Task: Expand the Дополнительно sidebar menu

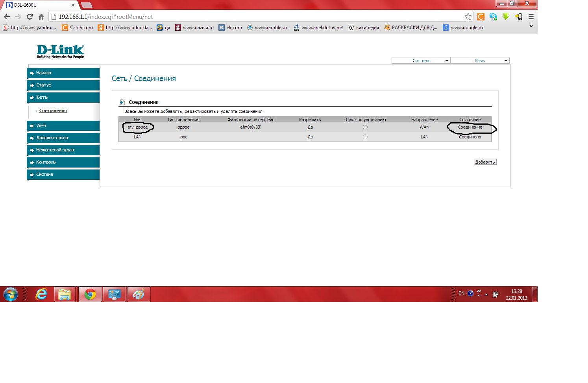Action: (x=63, y=138)
